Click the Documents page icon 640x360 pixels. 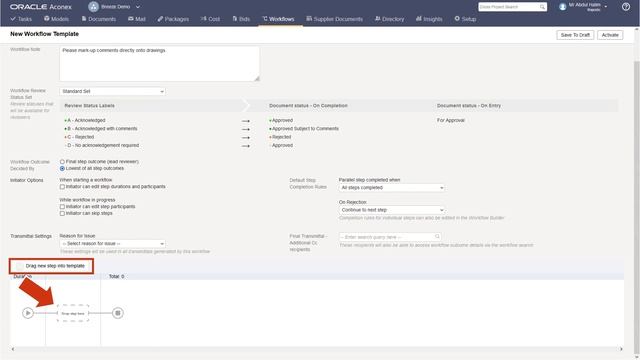(84, 18)
